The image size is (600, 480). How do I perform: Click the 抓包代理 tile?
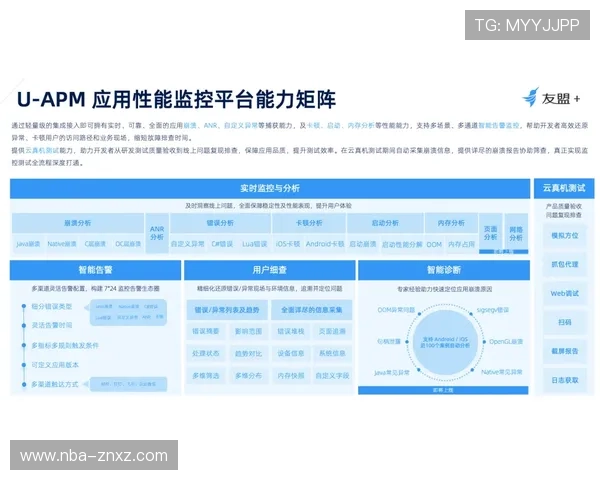pyautogui.click(x=565, y=264)
